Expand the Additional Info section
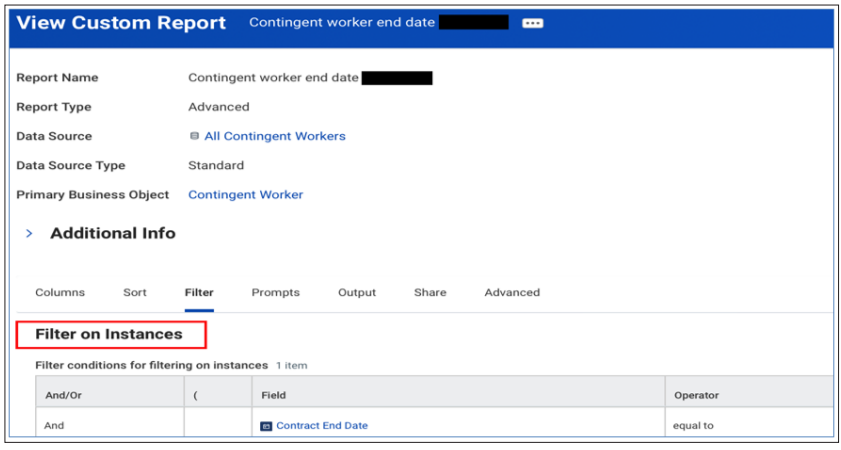The height and width of the screenshot is (450, 841). pyautogui.click(x=29, y=233)
